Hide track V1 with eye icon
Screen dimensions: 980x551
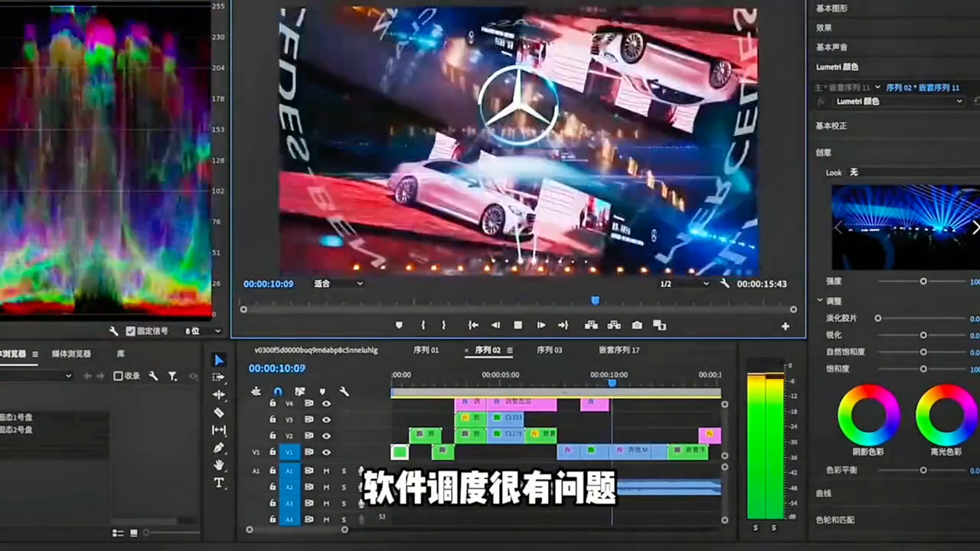point(326,452)
